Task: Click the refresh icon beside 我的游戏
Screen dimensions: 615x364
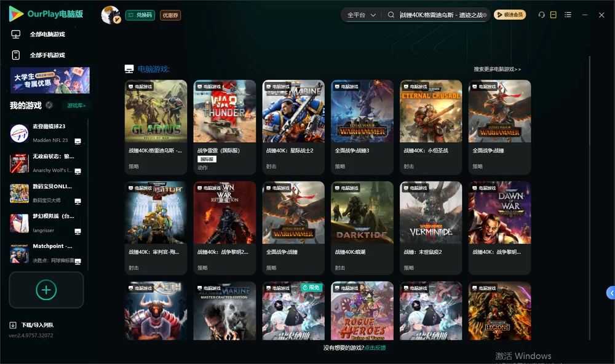Action: [x=49, y=105]
